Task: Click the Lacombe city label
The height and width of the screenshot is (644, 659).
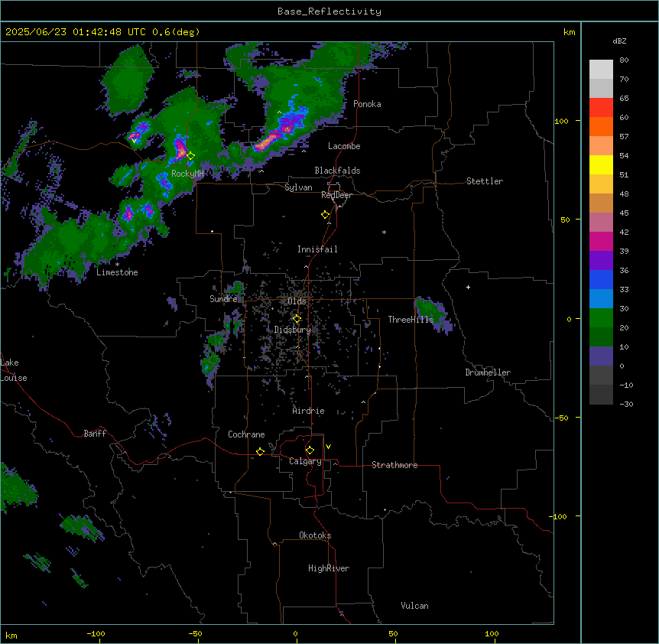Action: (x=344, y=146)
